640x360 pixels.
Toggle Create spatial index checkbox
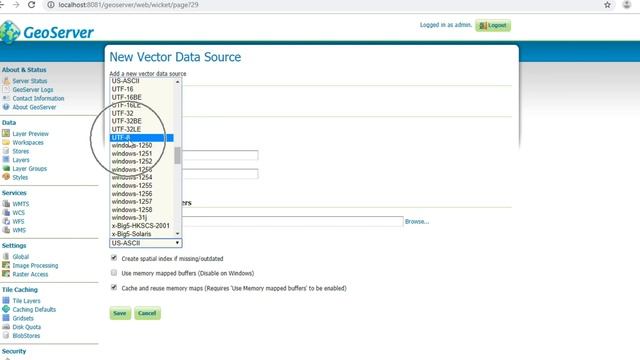pos(114,258)
